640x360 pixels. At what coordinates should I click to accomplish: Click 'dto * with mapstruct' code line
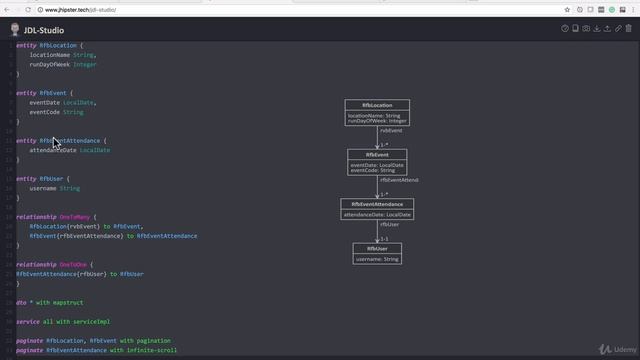click(x=49, y=302)
